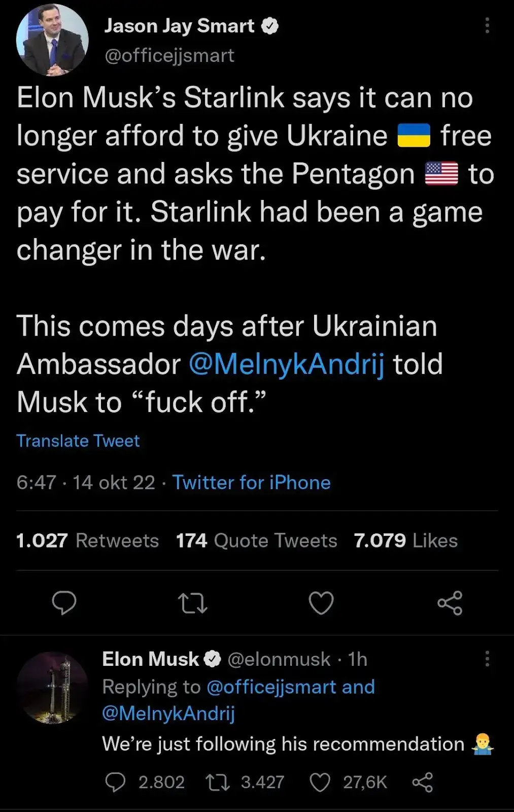Share the main tweet

tap(450, 603)
